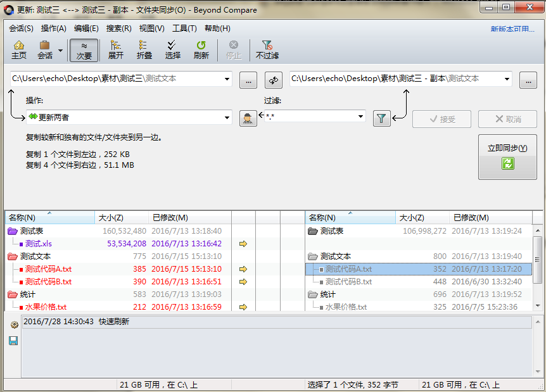
Task: Open session settings via the 会话 toolbar icon
Action: pos(46,49)
